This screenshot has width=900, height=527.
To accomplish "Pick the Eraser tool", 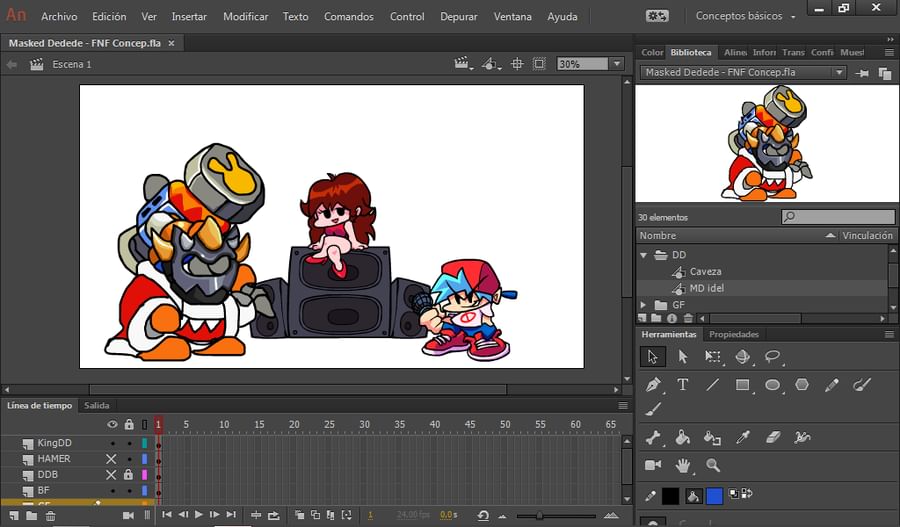I will tap(773, 437).
